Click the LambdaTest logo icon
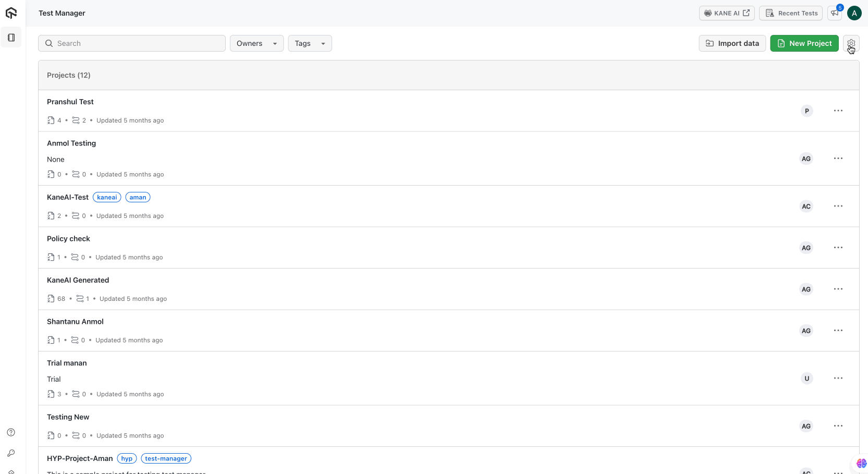868x474 pixels. click(11, 13)
